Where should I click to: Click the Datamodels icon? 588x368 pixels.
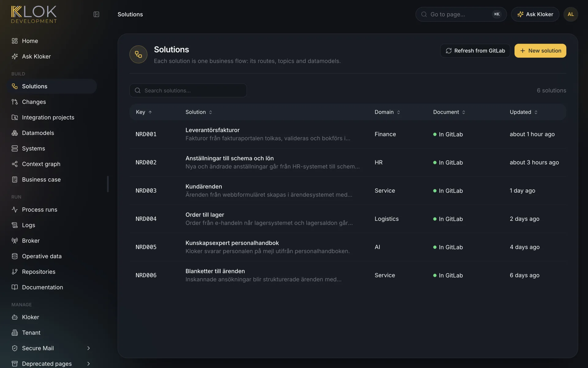[14, 133]
